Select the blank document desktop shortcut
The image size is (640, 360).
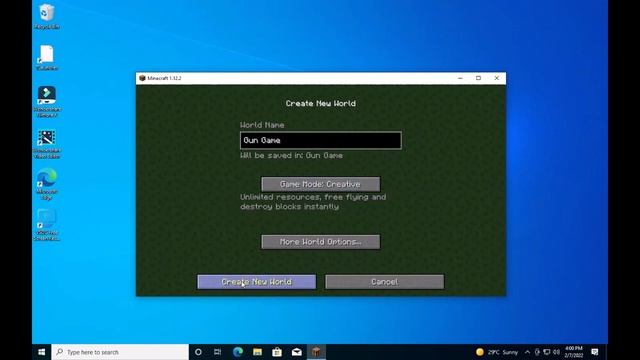[47, 58]
